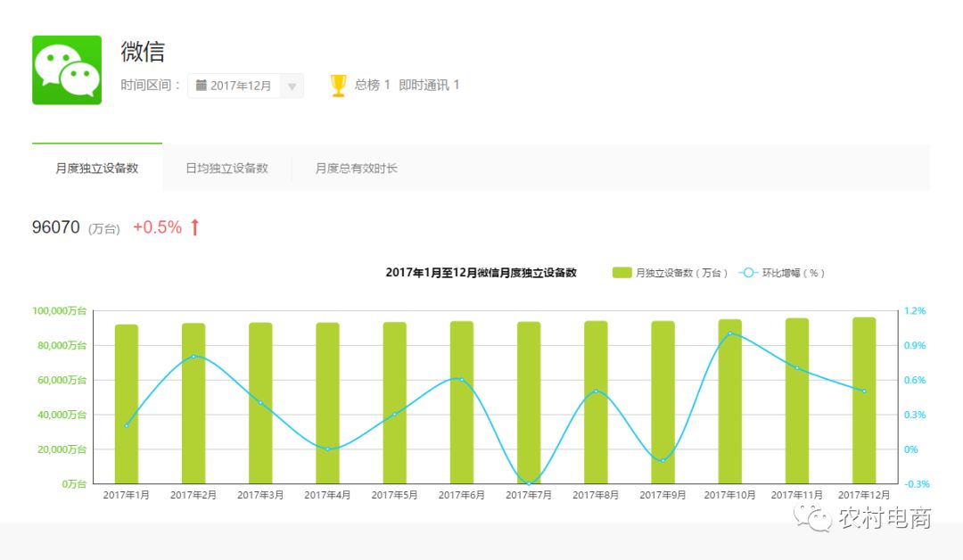This screenshot has height=560, width=963.
Task: Click the green WeChat app logo
Action: click(x=67, y=70)
